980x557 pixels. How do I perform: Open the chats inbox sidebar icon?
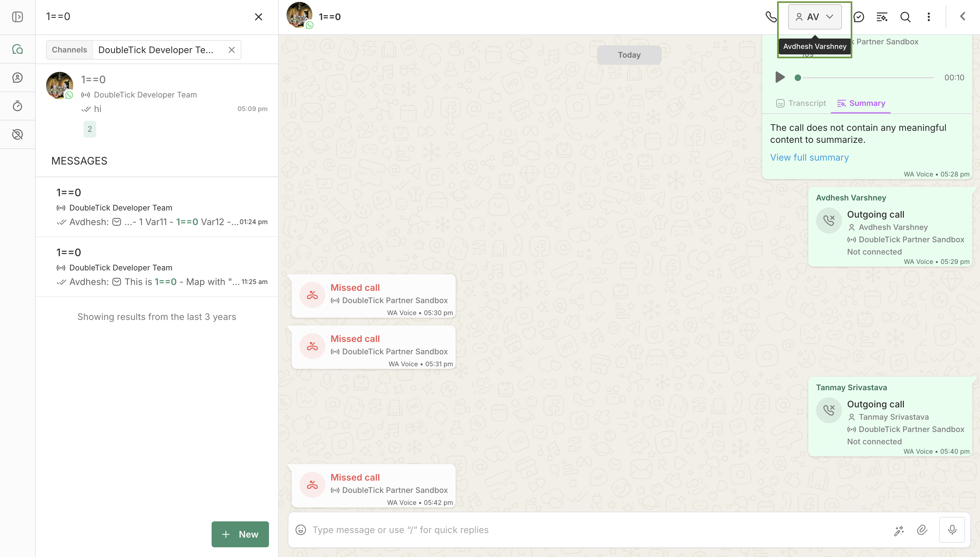(17, 49)
